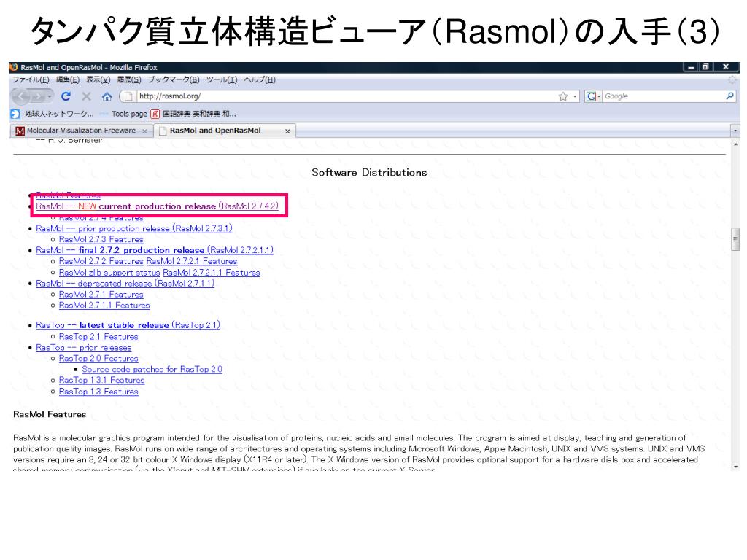Click the scrollbar down arrow
Screen dimensions: 747x560
pyautogui.click(x=735, y=467)
